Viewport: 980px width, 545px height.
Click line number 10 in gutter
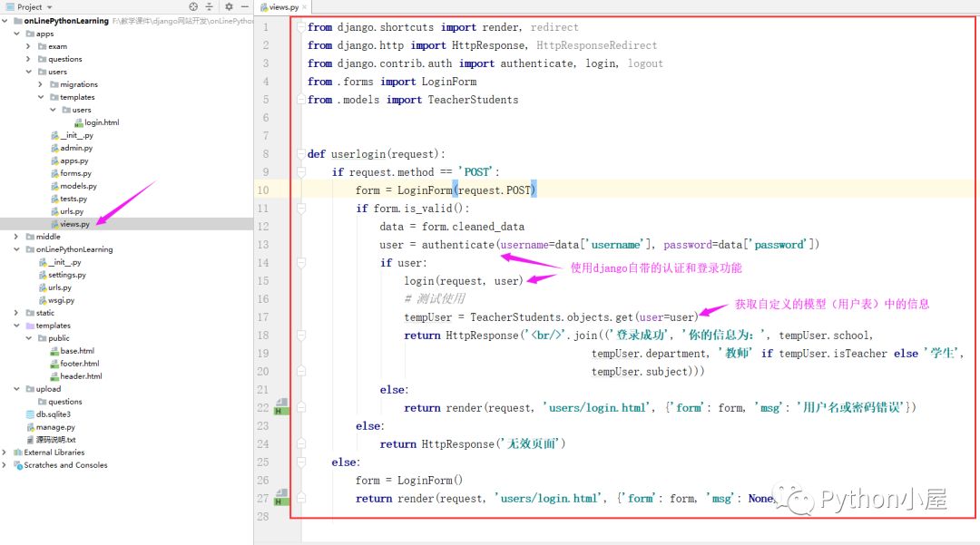[x=263, y=190]
